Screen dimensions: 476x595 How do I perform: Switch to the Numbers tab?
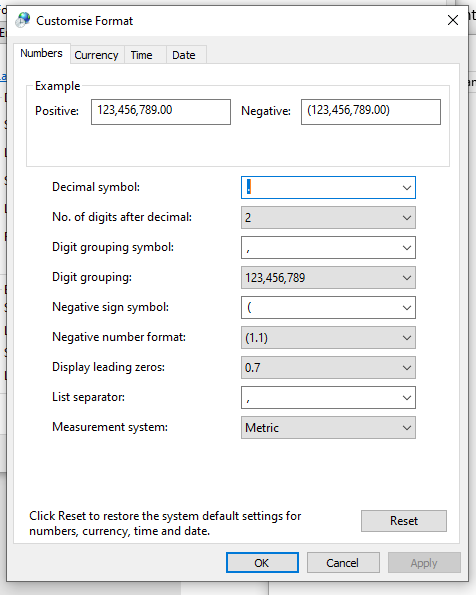coord(41,53)
